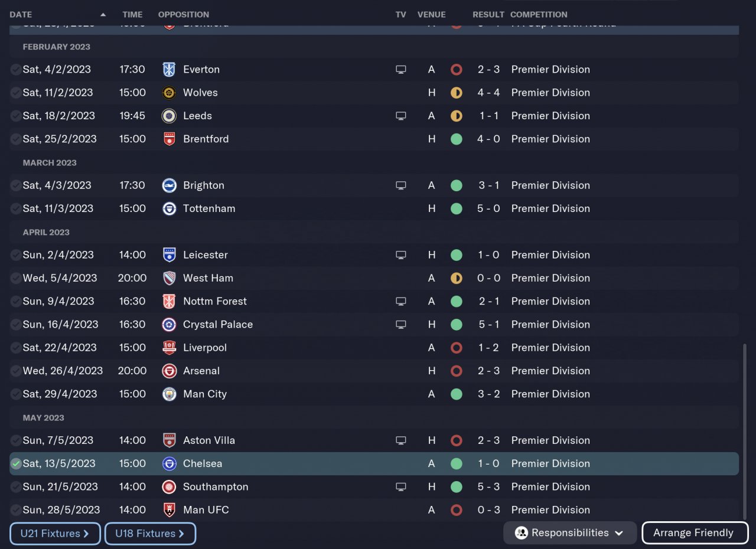Click the TV broadcast icon for Leeds match
Image resolution: width=756 pixels, height=549 pixels.
[x=401, y=116]
